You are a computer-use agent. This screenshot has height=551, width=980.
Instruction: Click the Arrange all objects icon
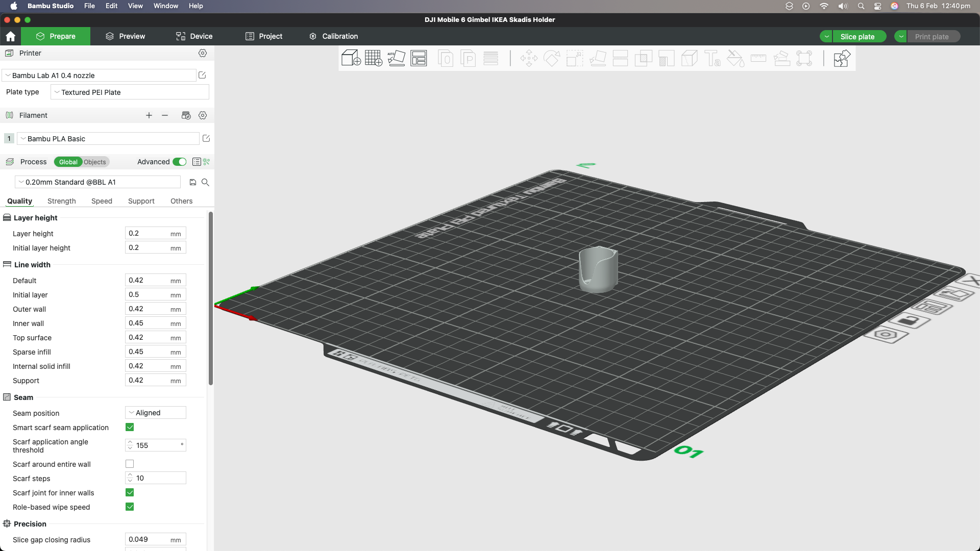(x=419, y=58)
